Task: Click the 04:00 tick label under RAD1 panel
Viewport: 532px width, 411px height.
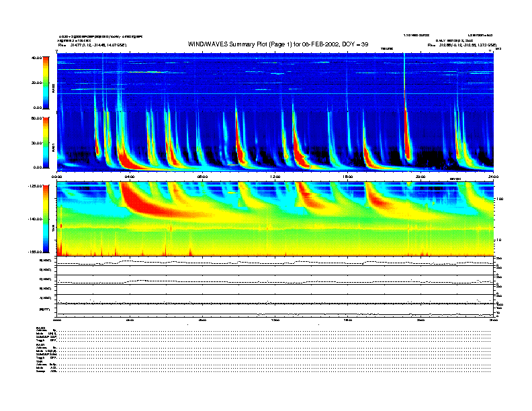Action: [130, 177]
